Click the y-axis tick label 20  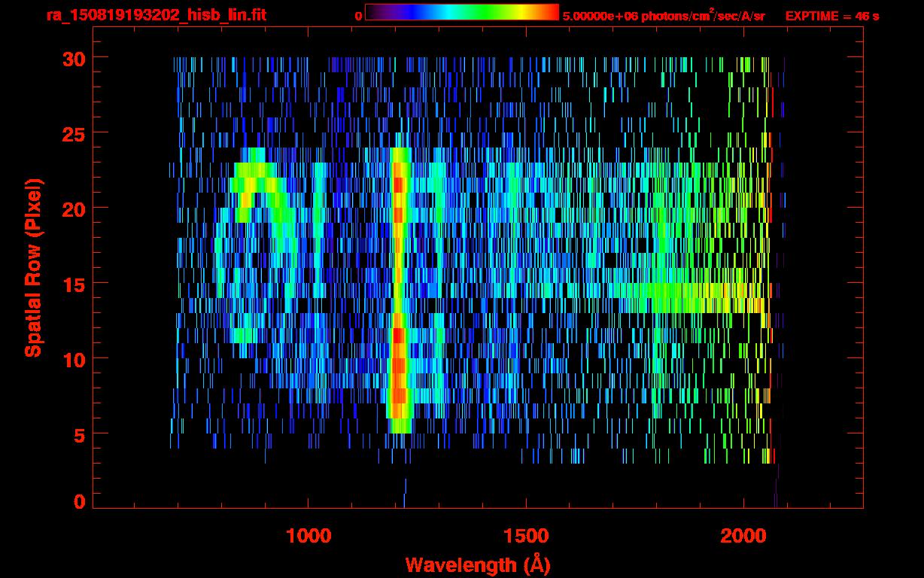(x=74, y=208)
